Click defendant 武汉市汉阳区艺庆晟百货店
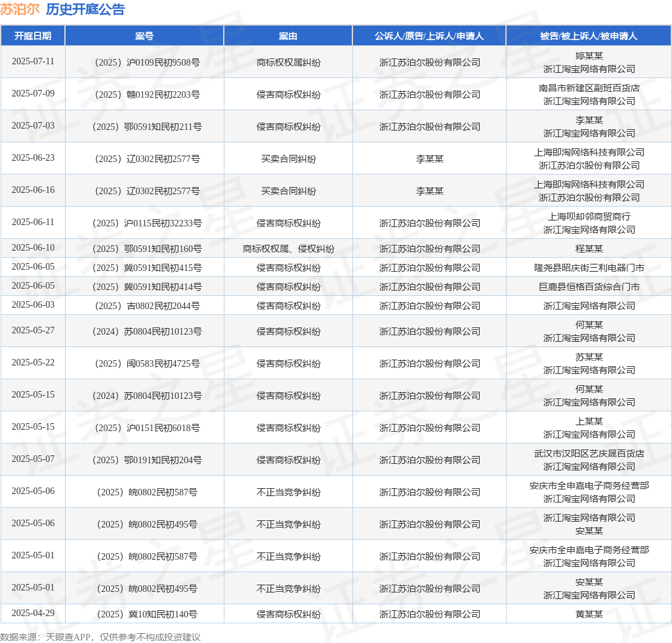The height and width of the screenshot is (643, 672). pyautogui.click(x=589, y=453)
